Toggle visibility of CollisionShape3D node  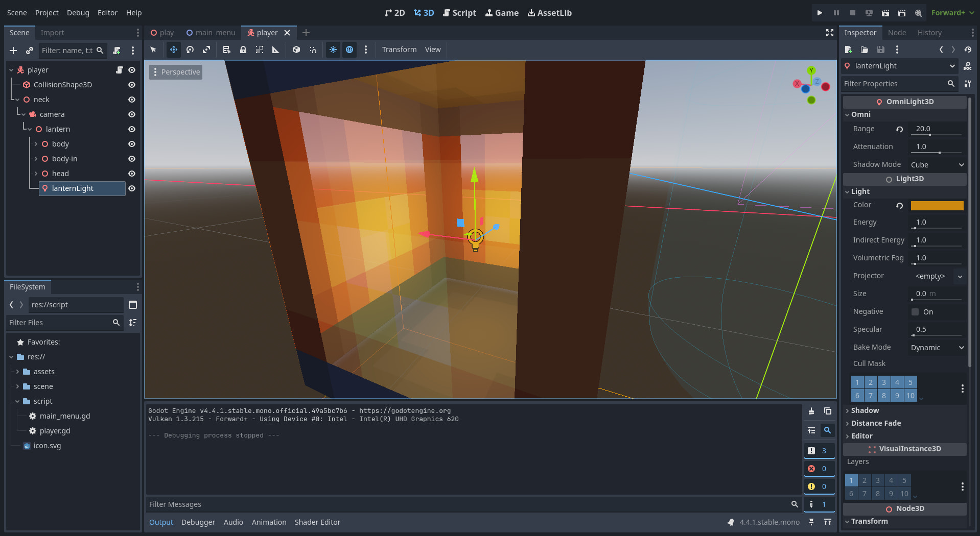[x=132, y=85]
